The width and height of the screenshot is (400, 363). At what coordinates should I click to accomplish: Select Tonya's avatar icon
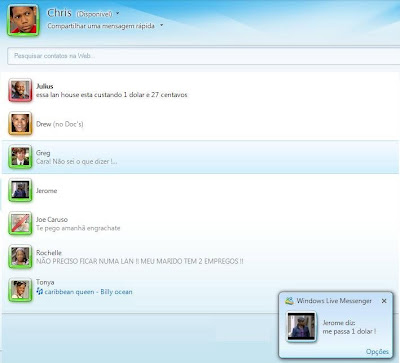pyautogui.click(x=20, y=290)
